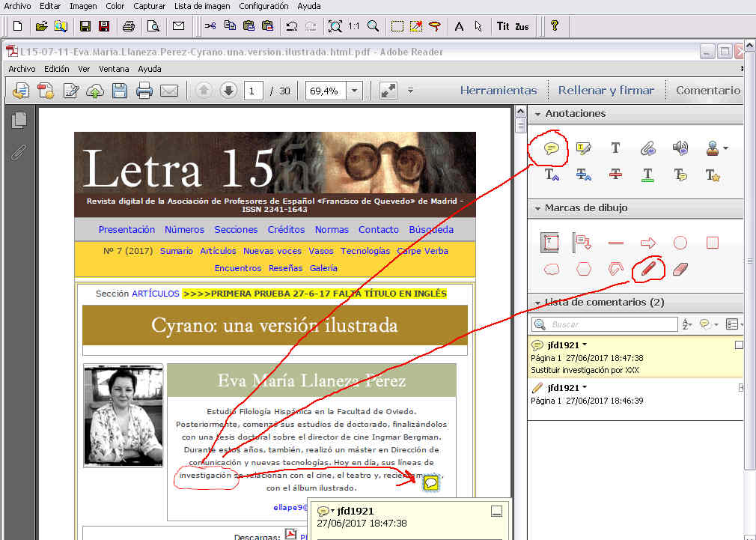Select the attach file annotation tool
Viewport: 756px width, 540px height.
click(647, 148)
